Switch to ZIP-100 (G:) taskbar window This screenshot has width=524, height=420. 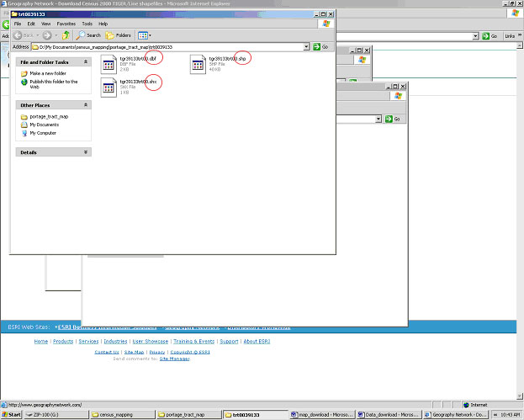pos(56,415)
